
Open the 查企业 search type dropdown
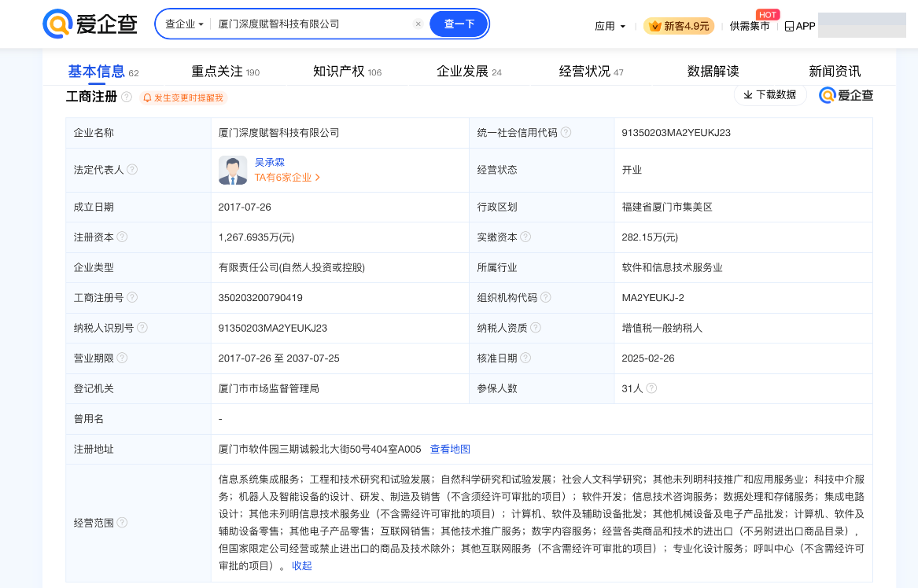(184, 24)
